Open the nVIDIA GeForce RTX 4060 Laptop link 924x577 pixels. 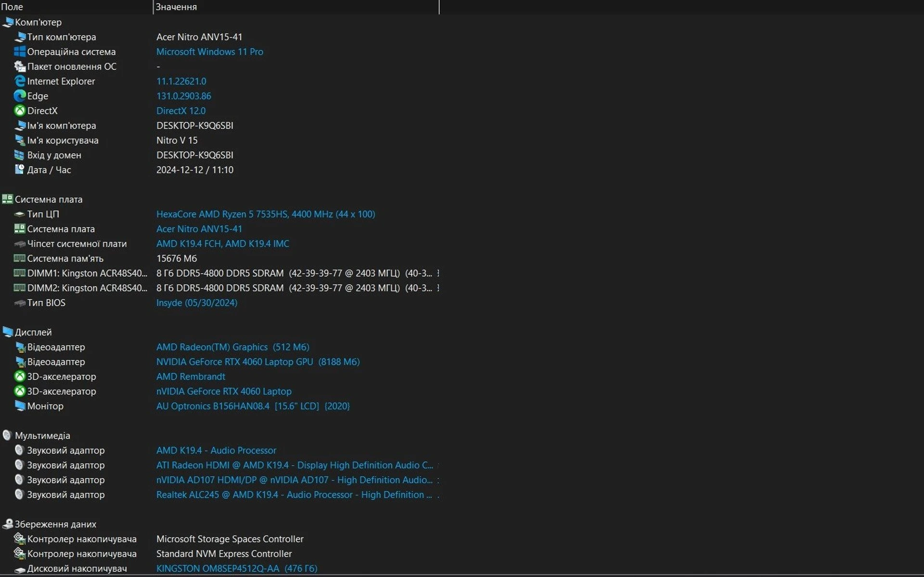click(x=224, y=391)
